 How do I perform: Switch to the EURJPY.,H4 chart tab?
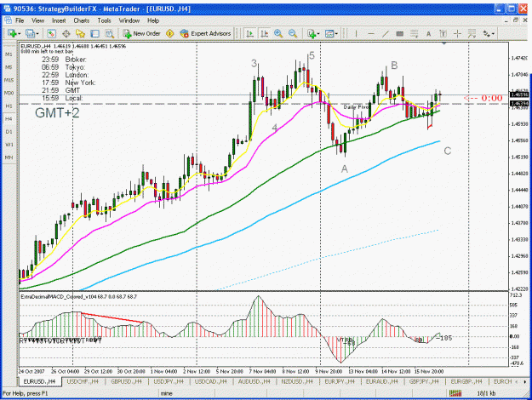pyautogui.click(x=340, y=381)
